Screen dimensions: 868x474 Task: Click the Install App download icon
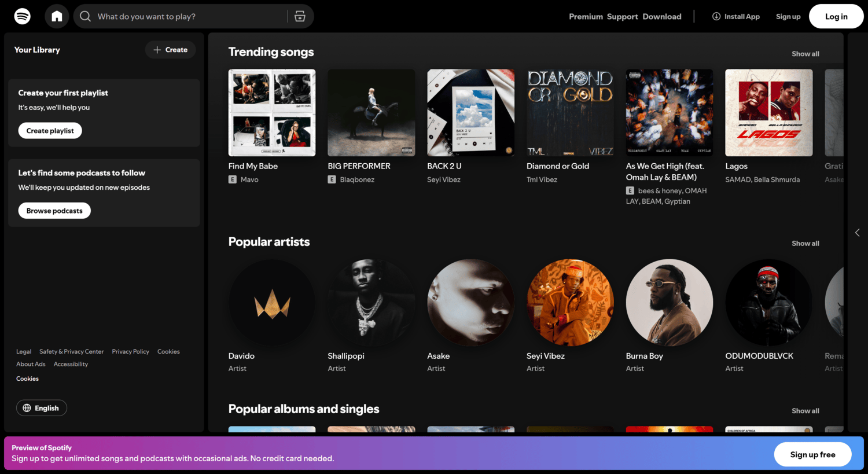pos(716,16)
